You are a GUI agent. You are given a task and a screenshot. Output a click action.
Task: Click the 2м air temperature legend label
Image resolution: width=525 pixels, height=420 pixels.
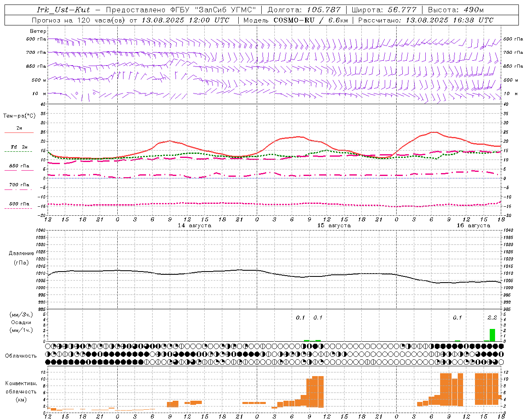coord(19,128)
